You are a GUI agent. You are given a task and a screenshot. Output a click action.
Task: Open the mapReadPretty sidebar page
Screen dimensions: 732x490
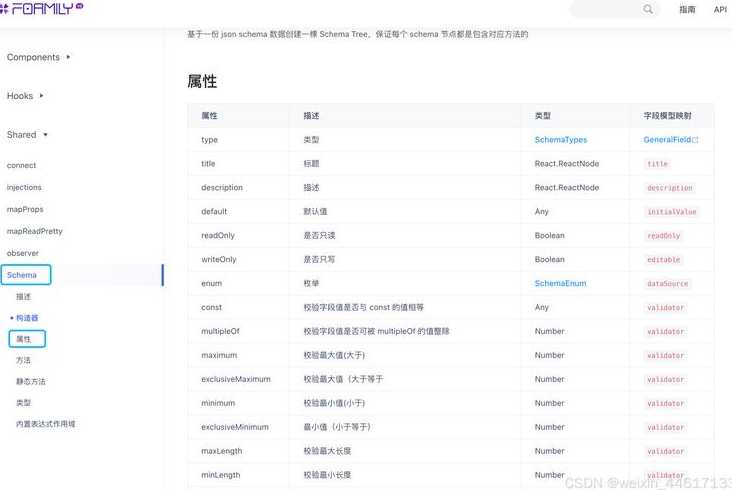point(35,231)
